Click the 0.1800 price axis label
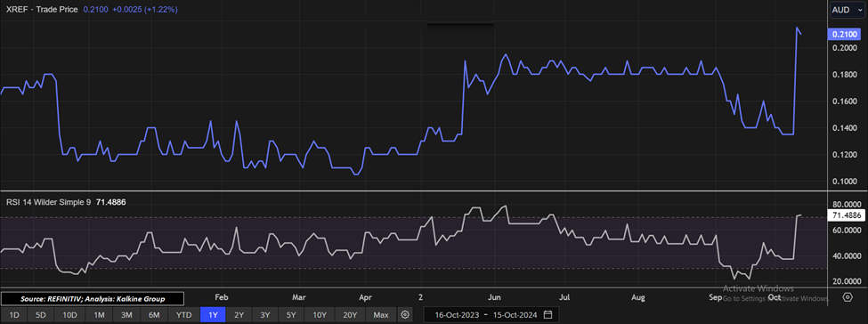The image size is (868, 324). (844, 75)
